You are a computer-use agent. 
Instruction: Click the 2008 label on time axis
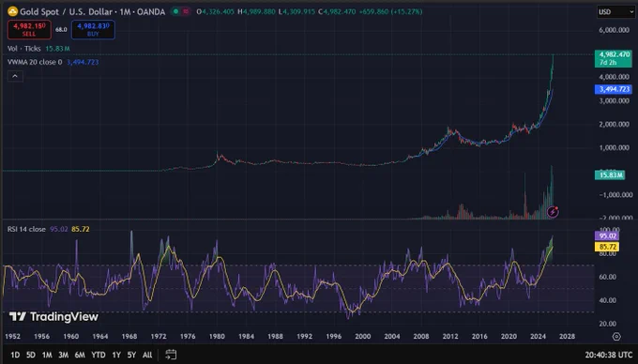[421, 337]
